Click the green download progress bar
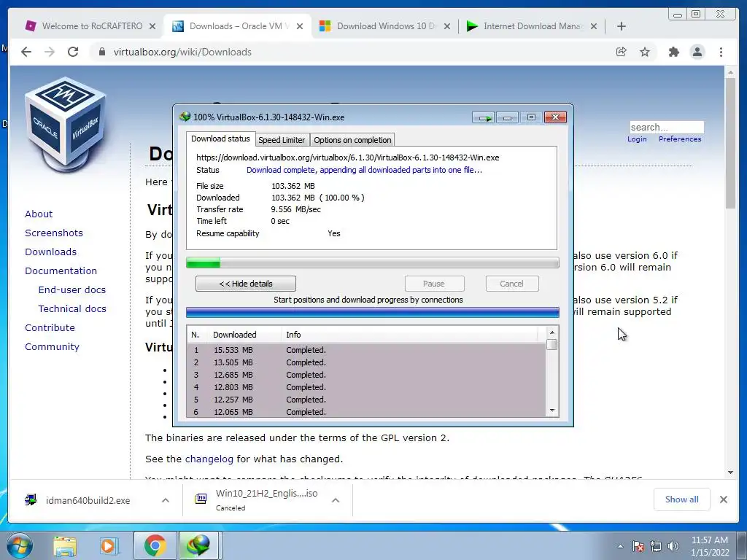The height and width of the screenshot is (560, 747). tap(373, 262)
